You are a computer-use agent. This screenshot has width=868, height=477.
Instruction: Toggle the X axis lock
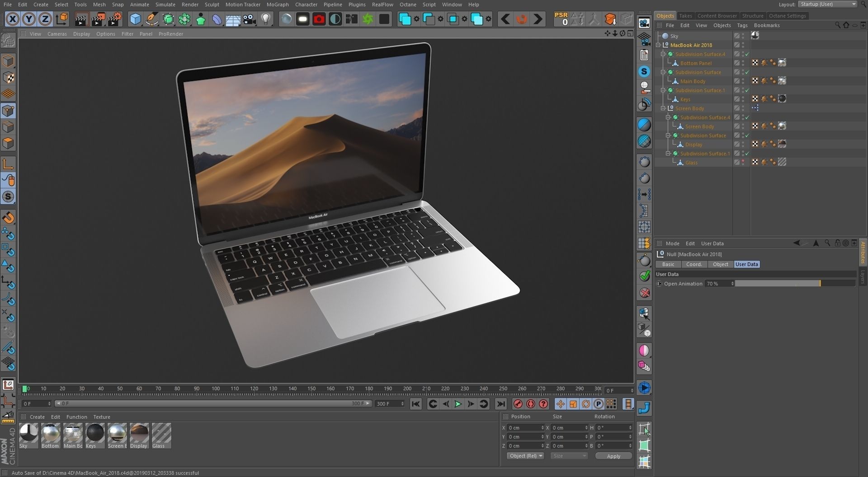[x=13, y=19]
